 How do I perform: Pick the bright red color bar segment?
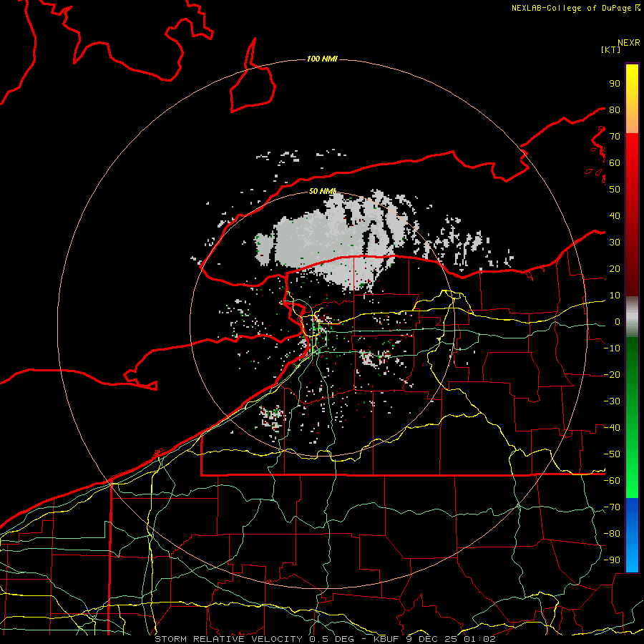(632, 150)
